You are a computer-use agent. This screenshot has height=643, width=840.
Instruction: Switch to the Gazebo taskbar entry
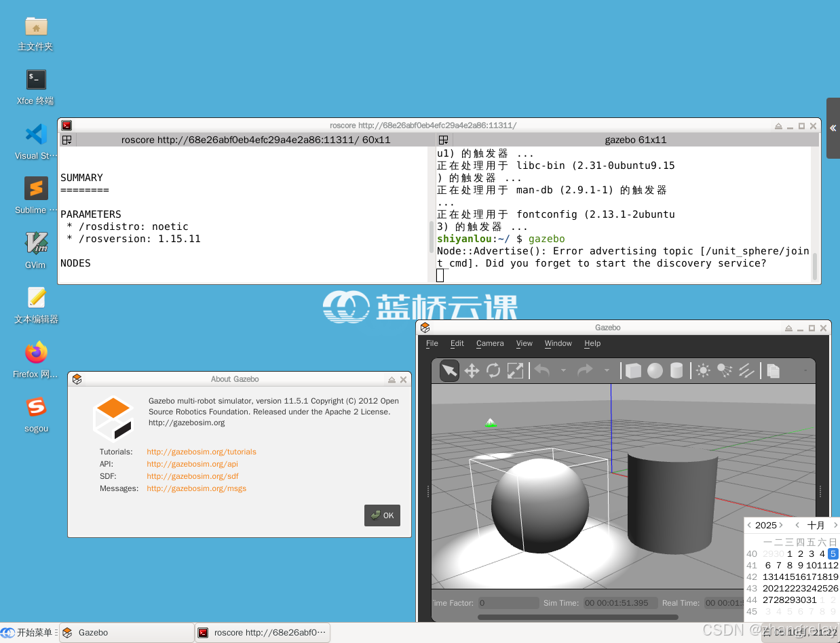[x=127, y=632]
